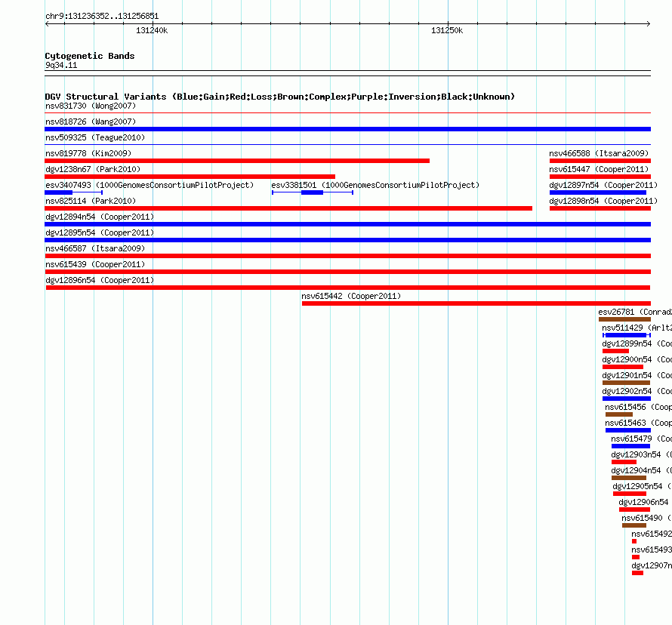The height and width of the screenshot is (625, 672).
Task: Click the dgv12898n54 (Cooper2011) label
Action: pyautogui.click(x=603, y=201)
